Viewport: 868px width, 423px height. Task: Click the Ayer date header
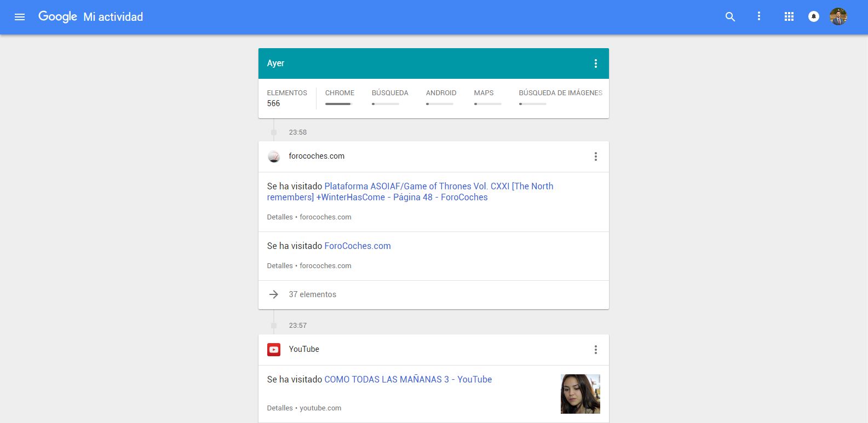coord(275,63)
